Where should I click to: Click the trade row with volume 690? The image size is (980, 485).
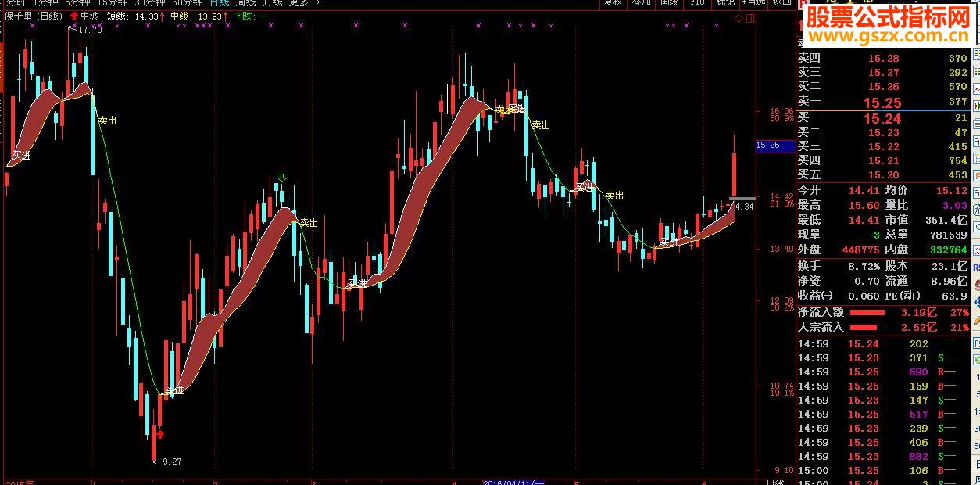pyautogui.click(x=882, y=372)
